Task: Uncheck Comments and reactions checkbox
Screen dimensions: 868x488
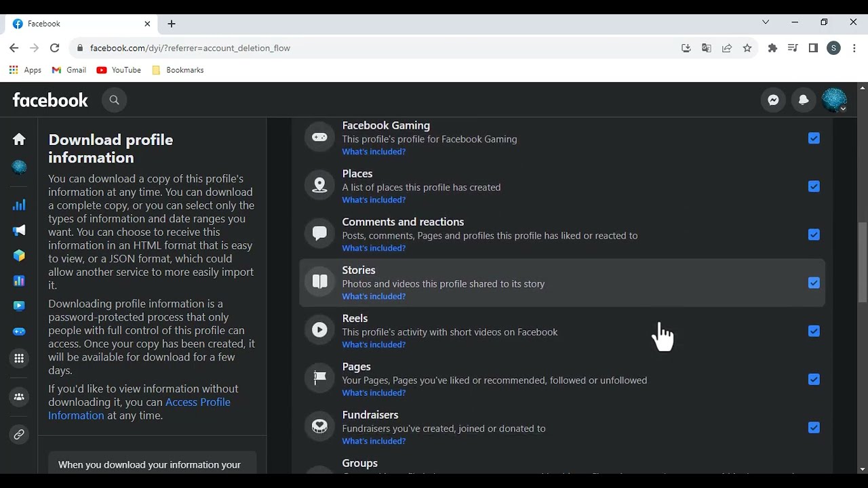Action: click(x=814, y=235)
